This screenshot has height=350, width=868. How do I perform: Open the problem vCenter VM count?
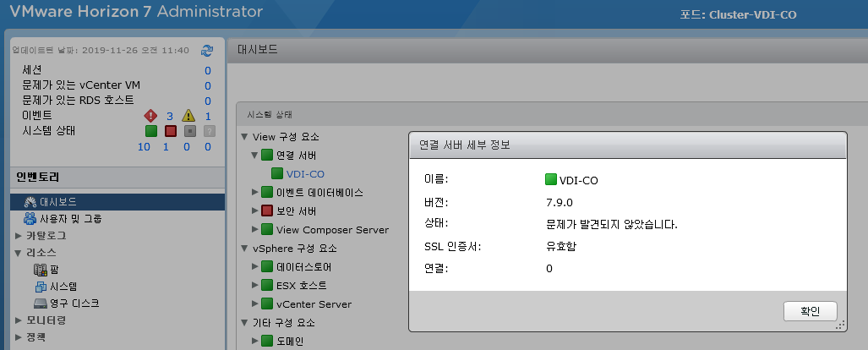tap(208, 86)
